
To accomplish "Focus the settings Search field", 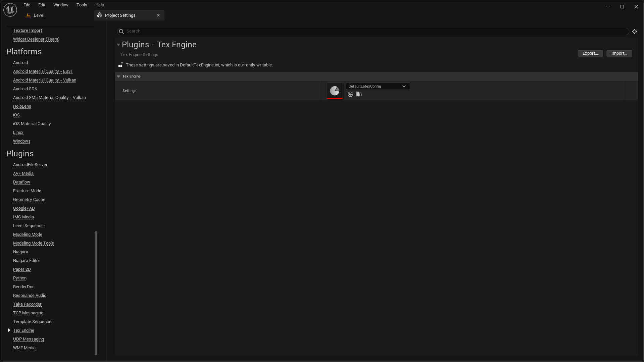I will point(373,31).
